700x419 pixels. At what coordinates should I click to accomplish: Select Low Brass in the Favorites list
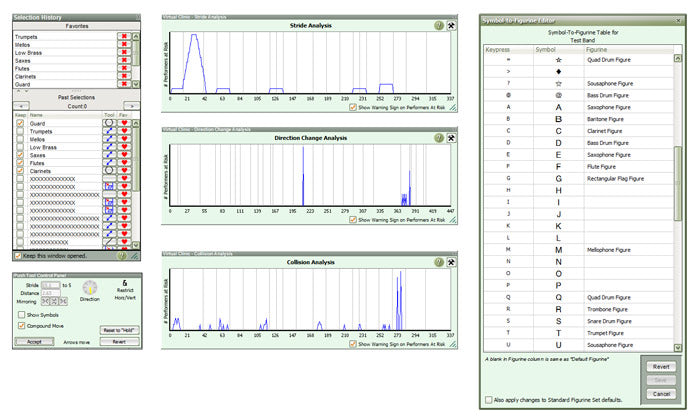[x=60, y=53]
